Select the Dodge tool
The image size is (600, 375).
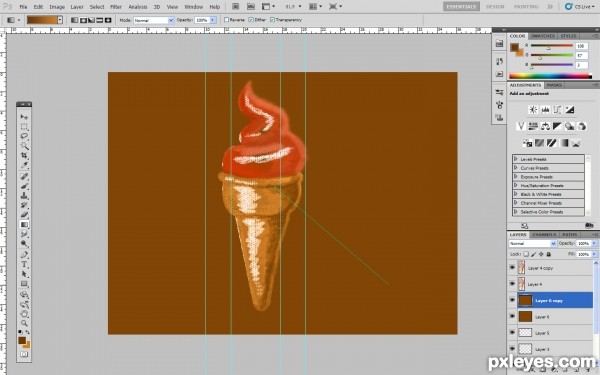(x=24, y=243)
